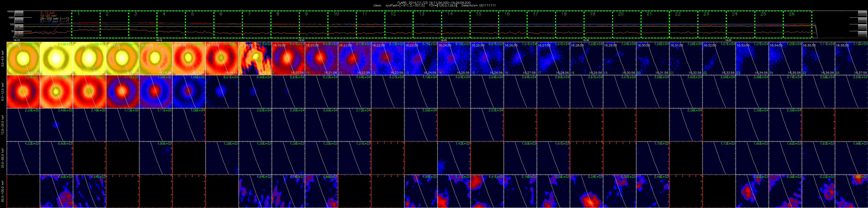Screen dimensions: 868x208
Task: Select interval 1 marker in the lightcurve
Action: (78, 14)
